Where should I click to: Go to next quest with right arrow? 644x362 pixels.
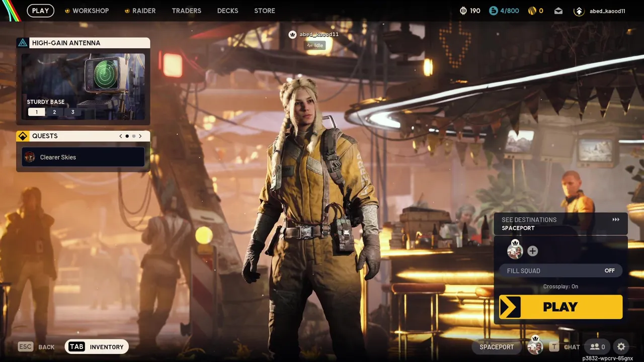140,136
